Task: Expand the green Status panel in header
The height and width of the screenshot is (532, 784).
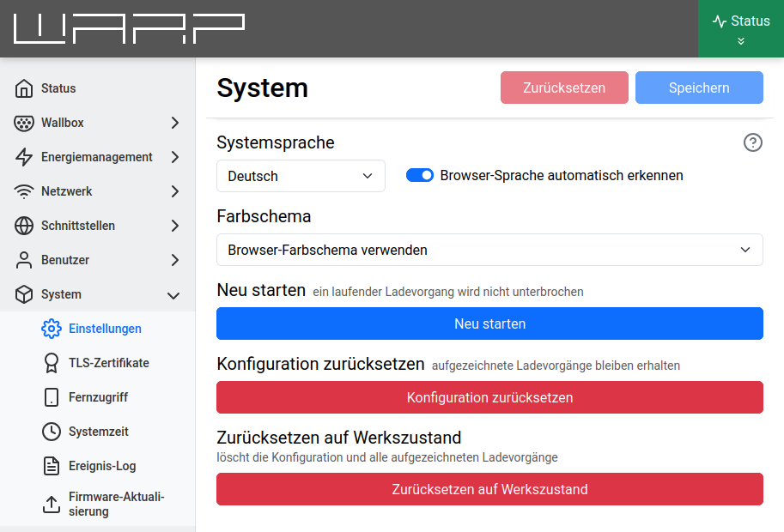Action: point(740,29)
